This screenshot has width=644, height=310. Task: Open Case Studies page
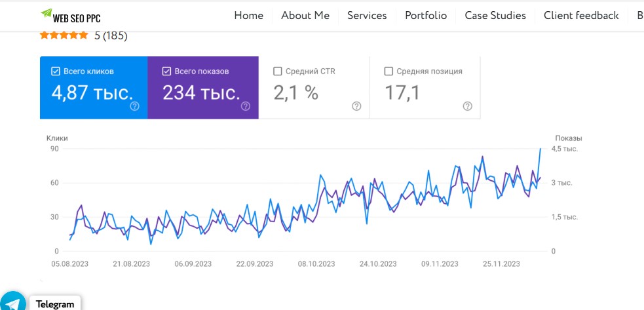tap(495, 16)
